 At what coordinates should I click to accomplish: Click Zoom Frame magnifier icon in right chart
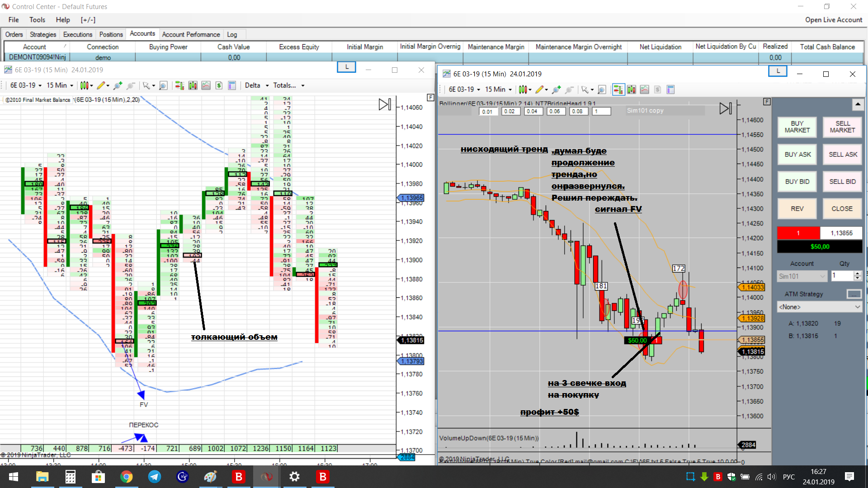[x=602, y=89]
